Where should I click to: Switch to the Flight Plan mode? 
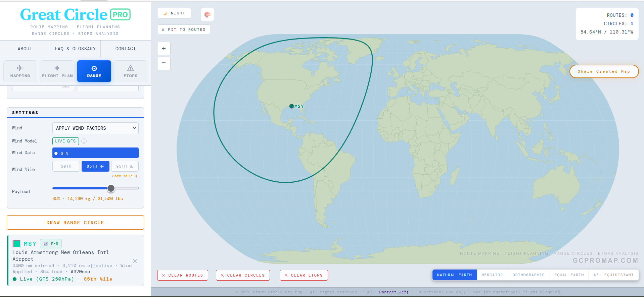(x=57, y=71)
